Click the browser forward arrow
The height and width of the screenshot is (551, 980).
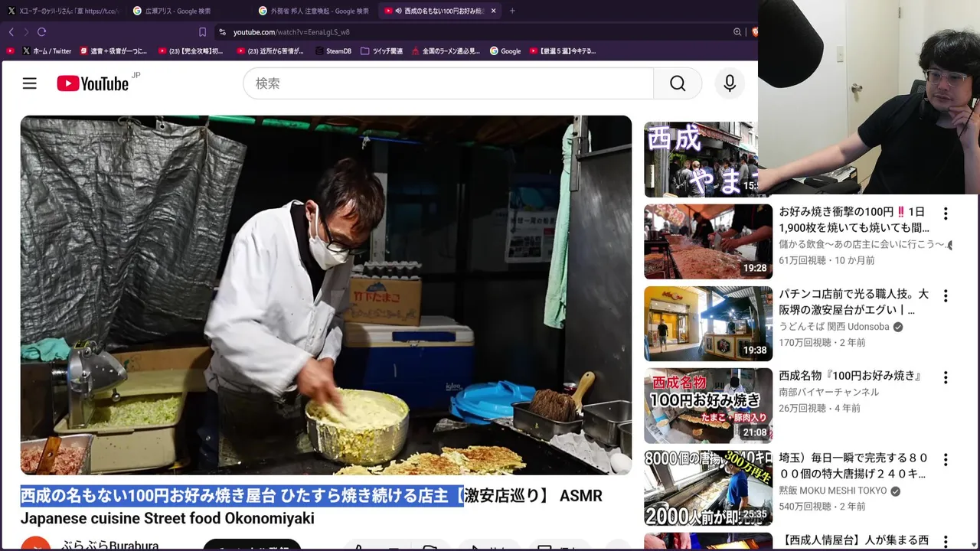[x=26, y=31]
